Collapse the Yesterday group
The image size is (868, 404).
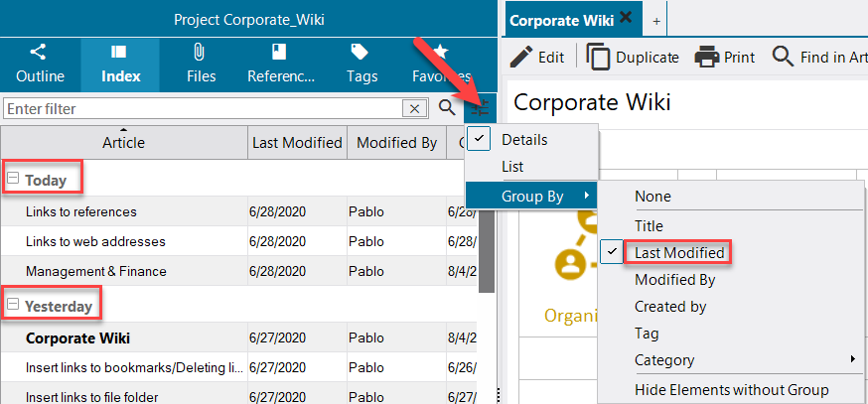(13, 306)
